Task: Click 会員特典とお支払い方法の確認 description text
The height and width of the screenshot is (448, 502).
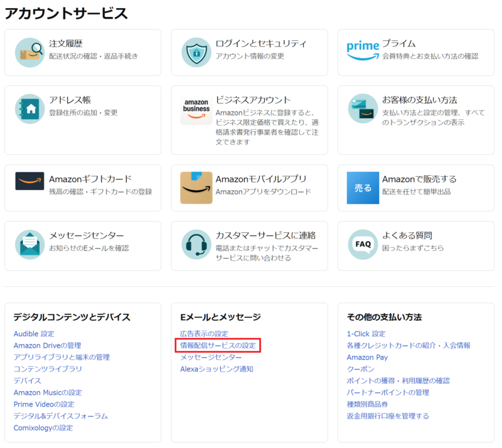Action: click(430, 56)
